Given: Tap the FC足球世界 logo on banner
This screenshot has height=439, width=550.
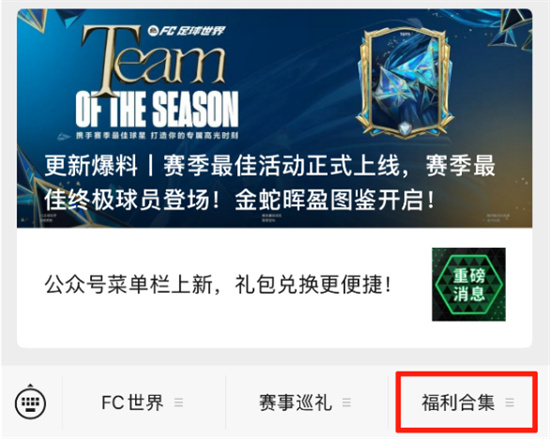Looking at the screenshot, I should (186, 31).
